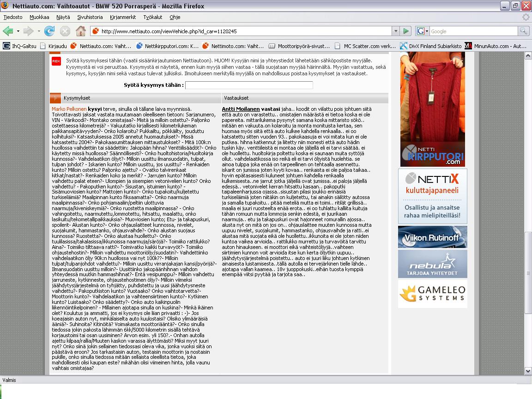The height and width of the screenshot is (399, 532).
Task: Click the search magnifier icon
Action: tap(523, 31)
